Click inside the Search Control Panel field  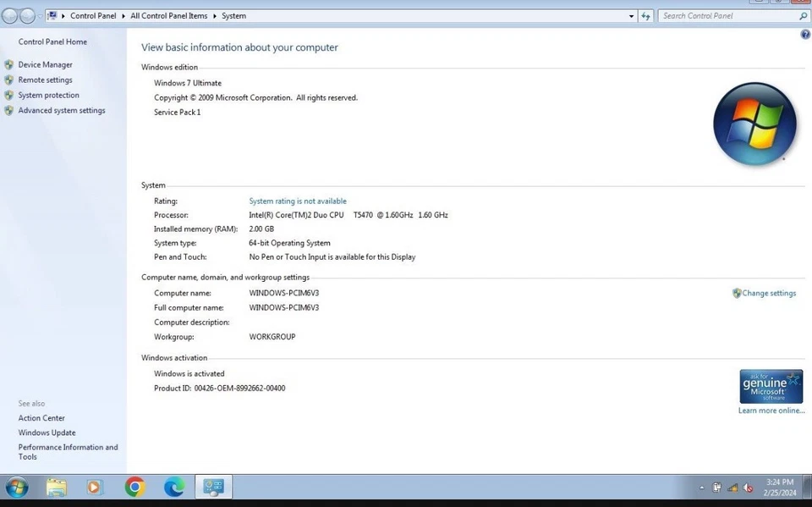727,15
